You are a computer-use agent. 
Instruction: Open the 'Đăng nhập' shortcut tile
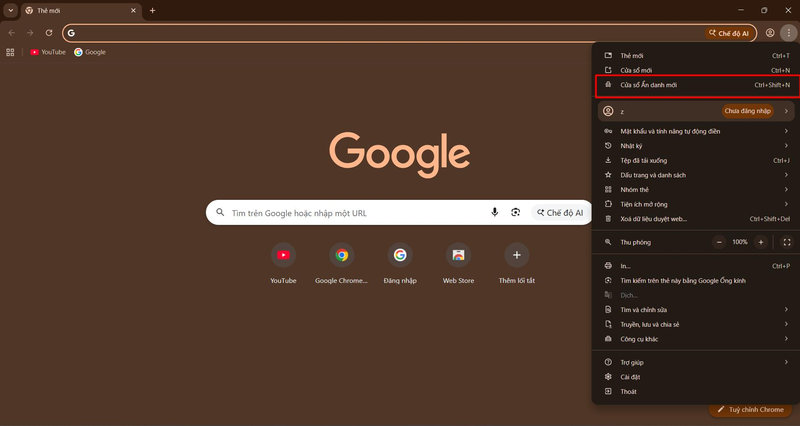[400, 264]
